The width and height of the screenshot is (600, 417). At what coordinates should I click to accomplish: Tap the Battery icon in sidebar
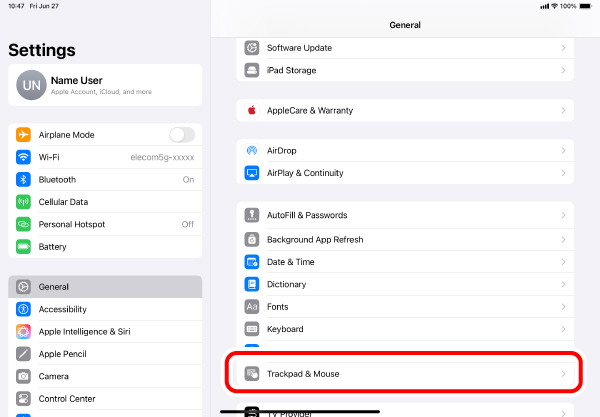pyautogui.click(x=23, y=247)
